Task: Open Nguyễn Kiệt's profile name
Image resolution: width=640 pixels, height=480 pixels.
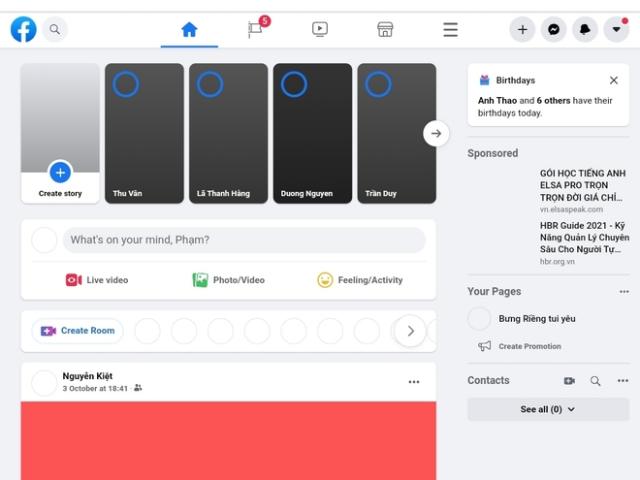Action: (87, 376)
